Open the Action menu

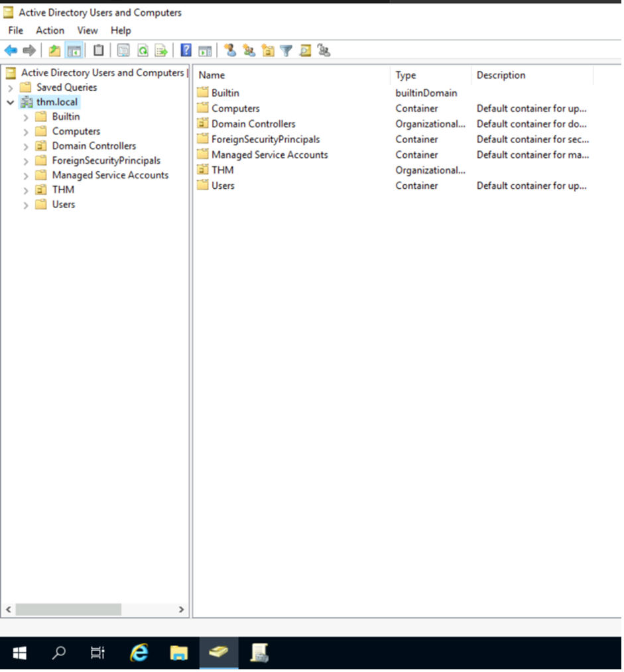click(50, 30)
